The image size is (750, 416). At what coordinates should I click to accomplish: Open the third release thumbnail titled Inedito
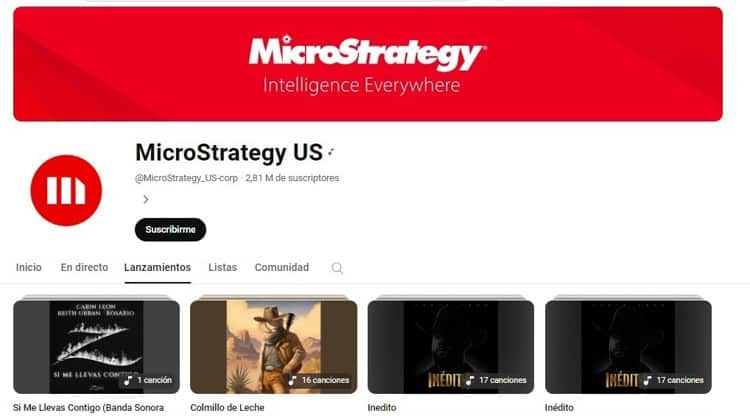451,347
